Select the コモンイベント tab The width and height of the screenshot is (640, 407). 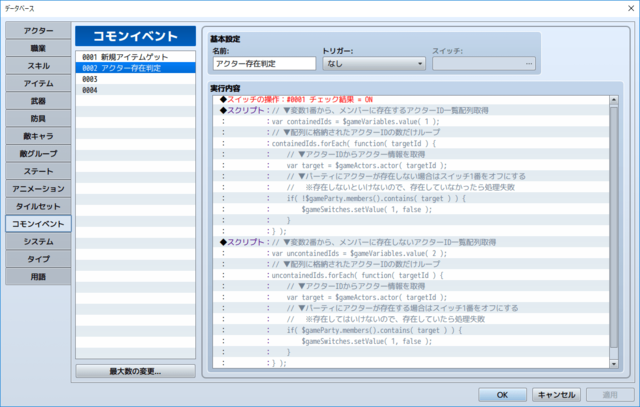coord(38,224)
